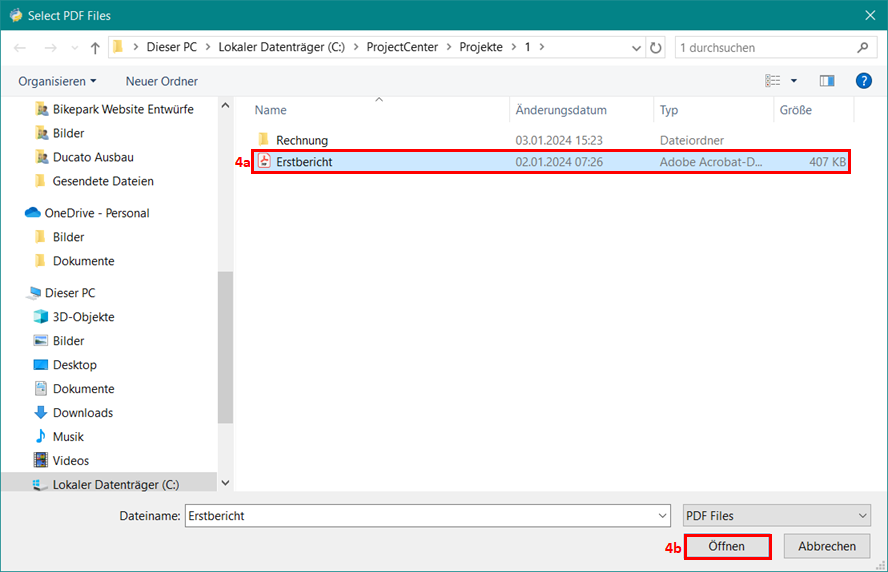Toggle the preview pane icon
888x572 pixels.
tap(827, 81)
